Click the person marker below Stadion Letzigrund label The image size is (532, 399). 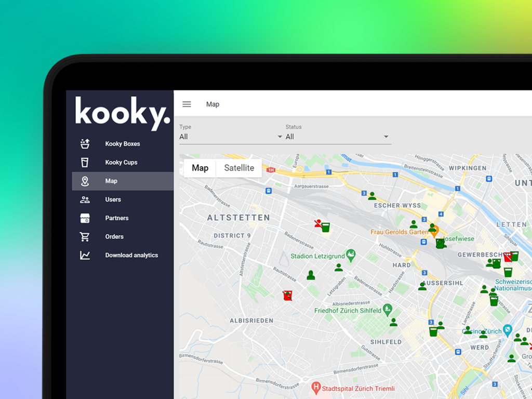pos(339,268)
